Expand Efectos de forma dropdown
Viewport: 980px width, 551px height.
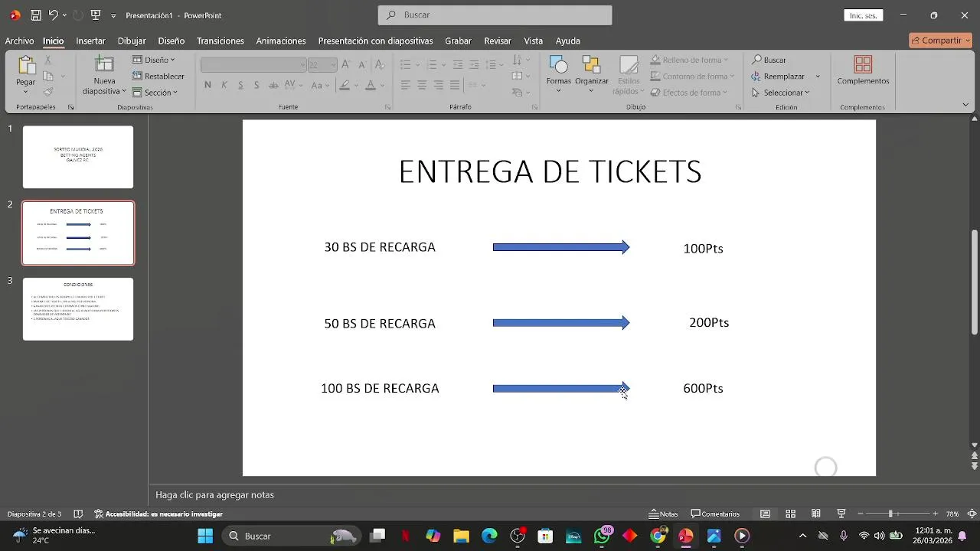724,93
